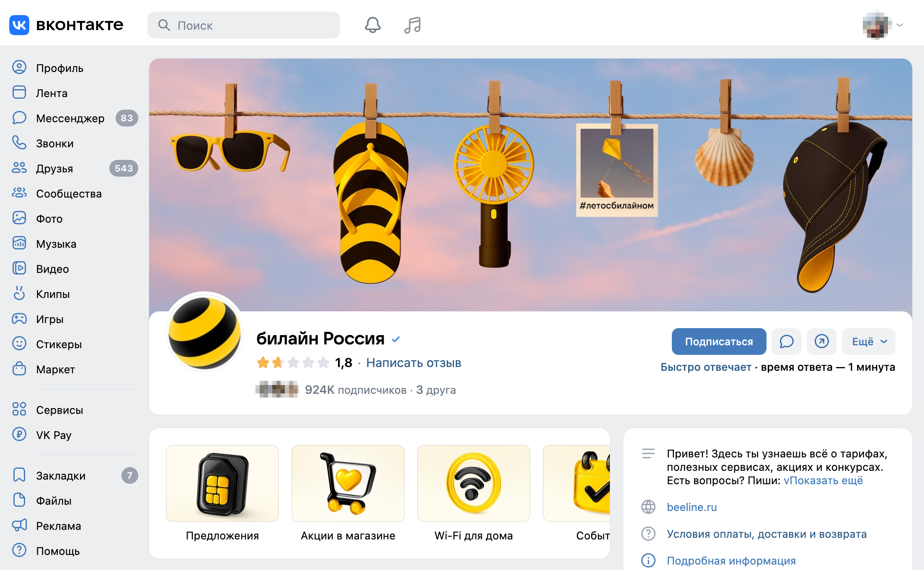Click the 543 friends counter badge
Screen dimensions: 924x570
pyautogui.click(x=124, y=168)
